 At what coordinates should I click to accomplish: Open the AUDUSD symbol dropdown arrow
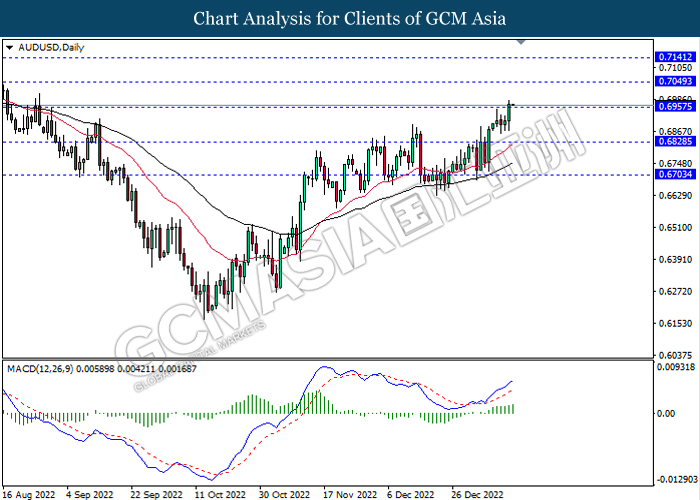coord(10,48)
